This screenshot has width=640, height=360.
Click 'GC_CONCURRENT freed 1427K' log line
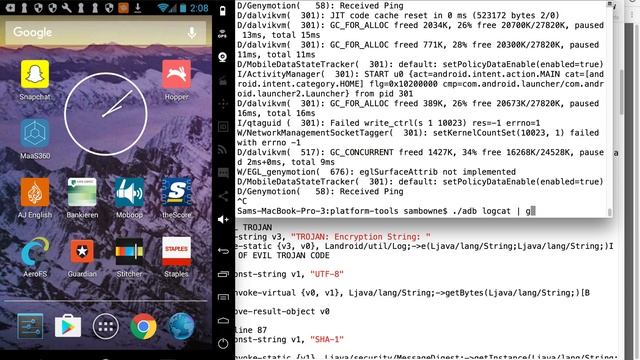[420, 157]
